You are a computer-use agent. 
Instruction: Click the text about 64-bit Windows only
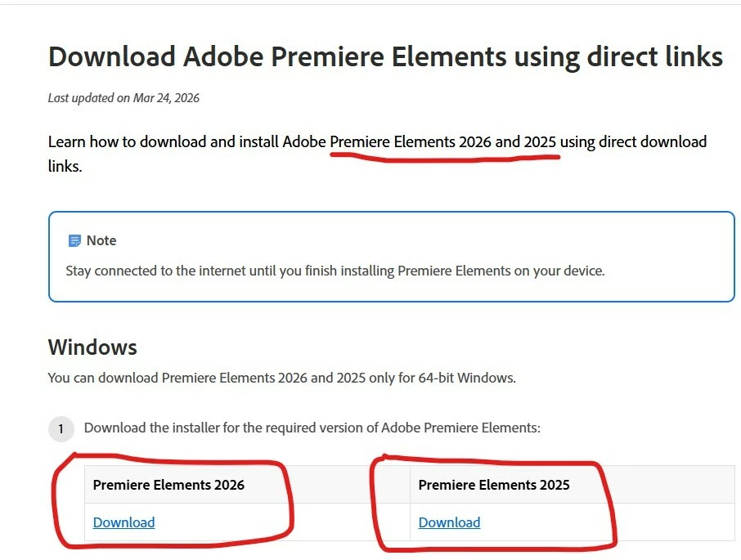[282, 378]
